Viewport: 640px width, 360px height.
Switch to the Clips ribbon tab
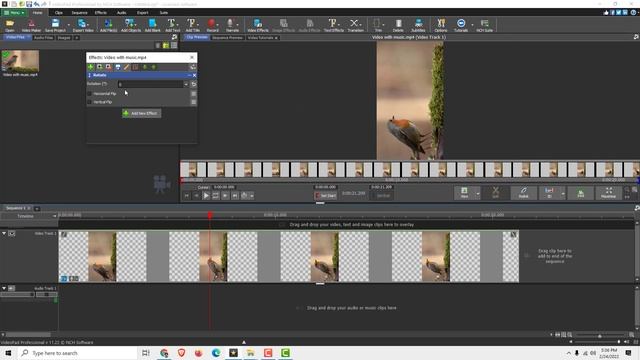click(58, 13)
